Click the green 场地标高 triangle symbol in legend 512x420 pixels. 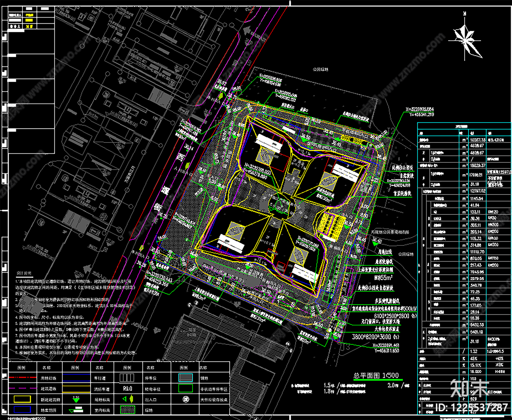point(76,399)
